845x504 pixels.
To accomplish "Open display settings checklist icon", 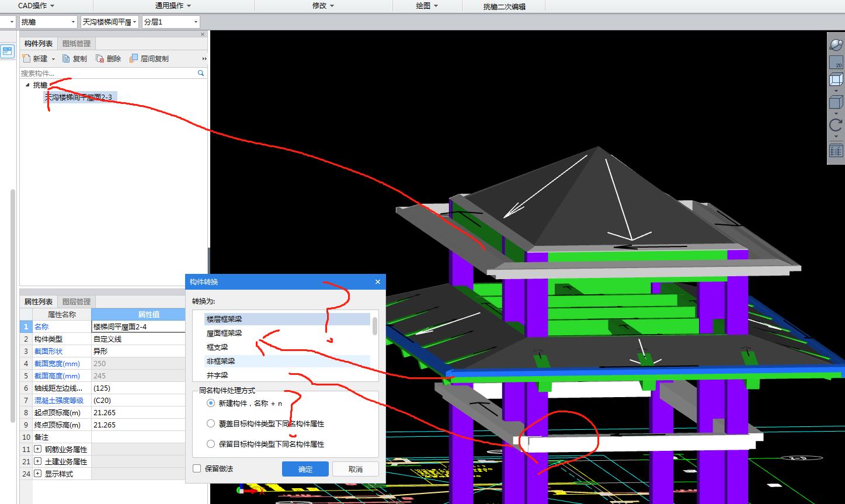I will pos(836,150).
